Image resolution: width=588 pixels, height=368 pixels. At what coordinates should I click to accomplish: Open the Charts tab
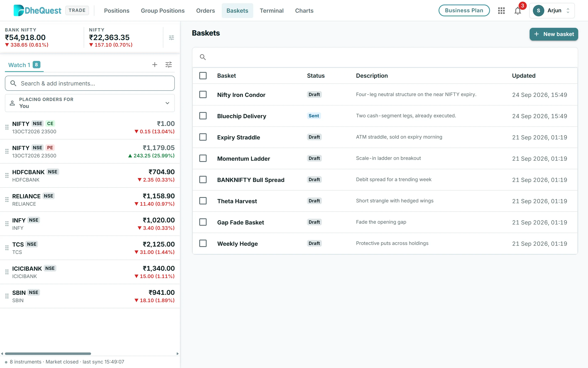(304, 10)
